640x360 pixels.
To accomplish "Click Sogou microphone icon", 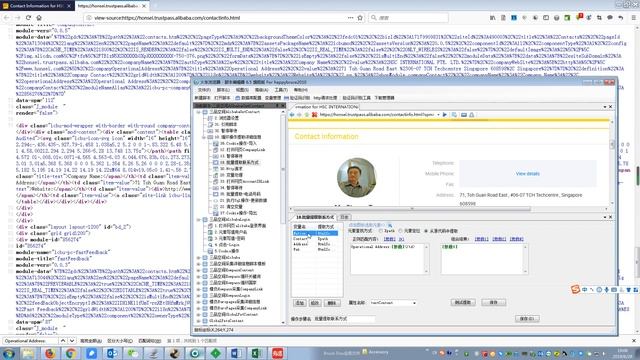I will coord(607,289).
